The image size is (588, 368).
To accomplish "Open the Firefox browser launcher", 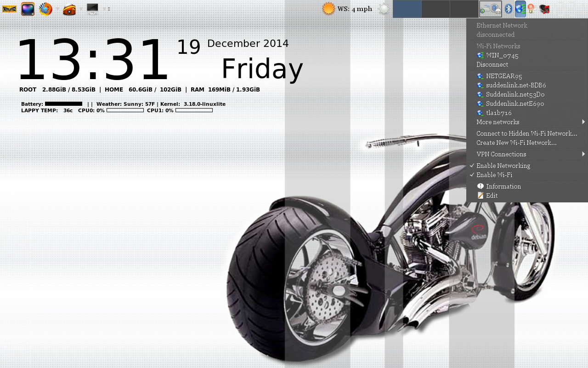I will click(45, 9).
